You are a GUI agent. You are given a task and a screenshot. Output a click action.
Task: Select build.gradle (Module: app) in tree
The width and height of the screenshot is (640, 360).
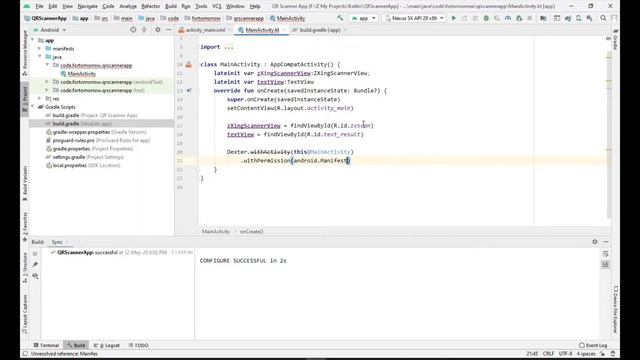(x=82, y=124)
